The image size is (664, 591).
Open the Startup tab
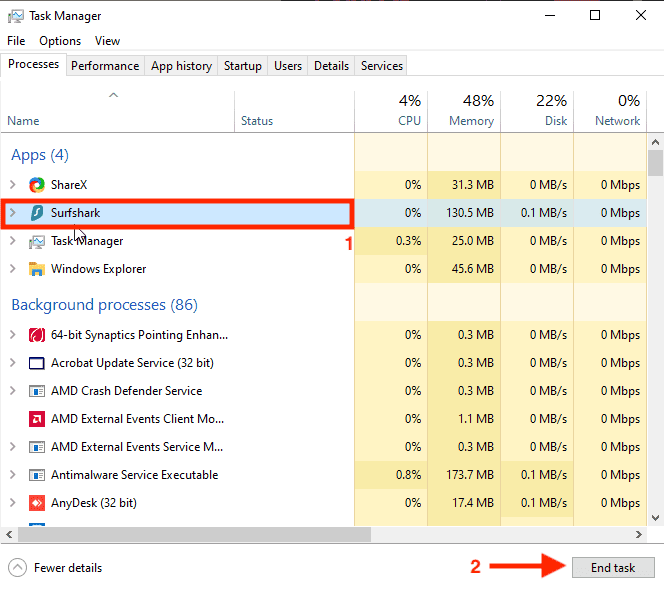242,66
